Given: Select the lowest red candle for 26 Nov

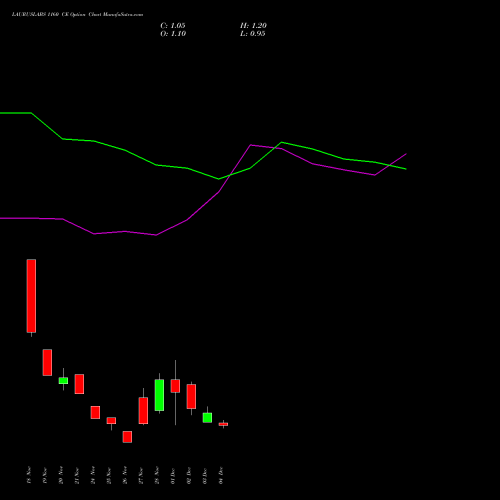Looking at the screenshot, I should click(127, 437).
